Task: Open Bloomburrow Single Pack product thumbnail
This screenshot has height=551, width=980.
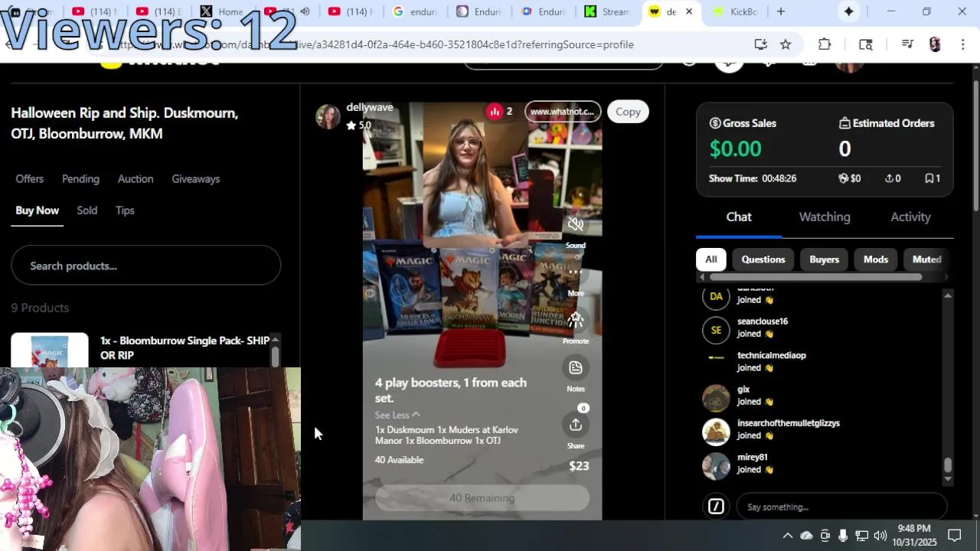Action: (x=50, y=350)
